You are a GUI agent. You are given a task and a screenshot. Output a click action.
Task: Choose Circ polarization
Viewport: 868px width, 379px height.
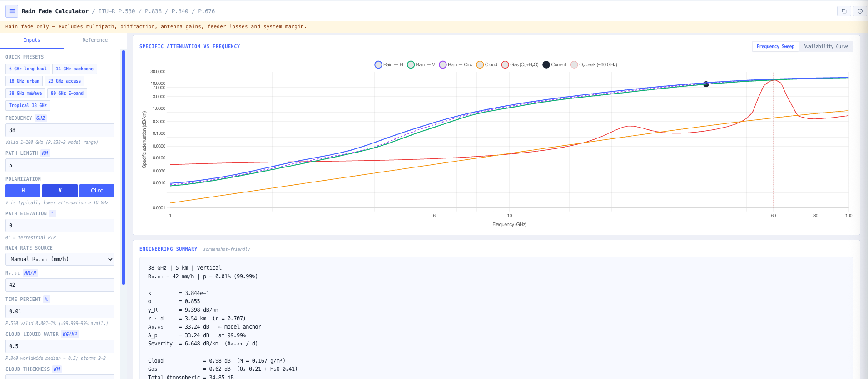pos(97,191)
